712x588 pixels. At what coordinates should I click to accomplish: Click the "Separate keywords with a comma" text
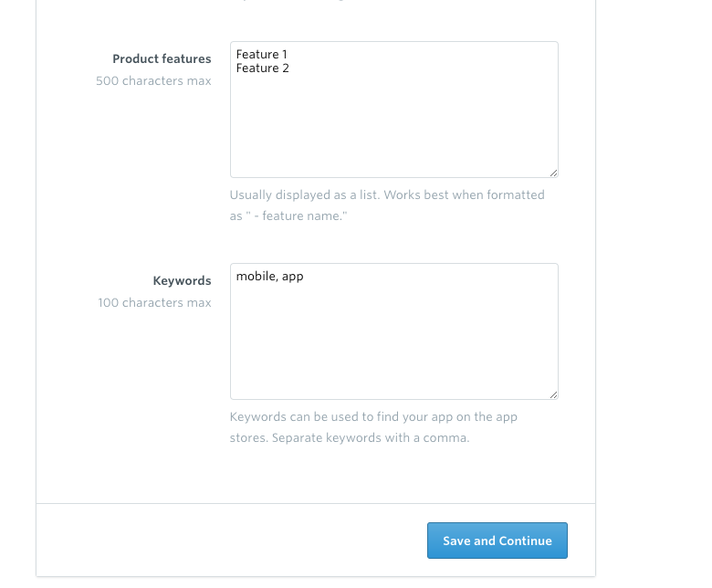point(371,438)
